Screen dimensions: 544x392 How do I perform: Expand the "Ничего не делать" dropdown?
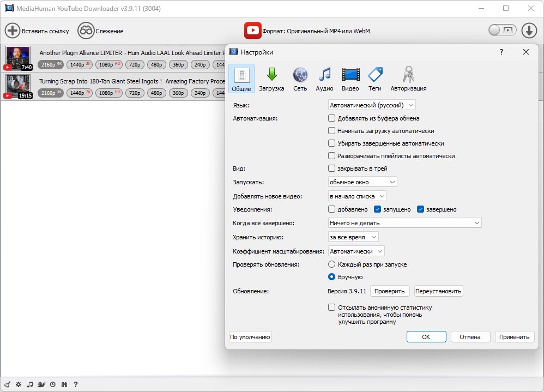(x=404, y=222)
